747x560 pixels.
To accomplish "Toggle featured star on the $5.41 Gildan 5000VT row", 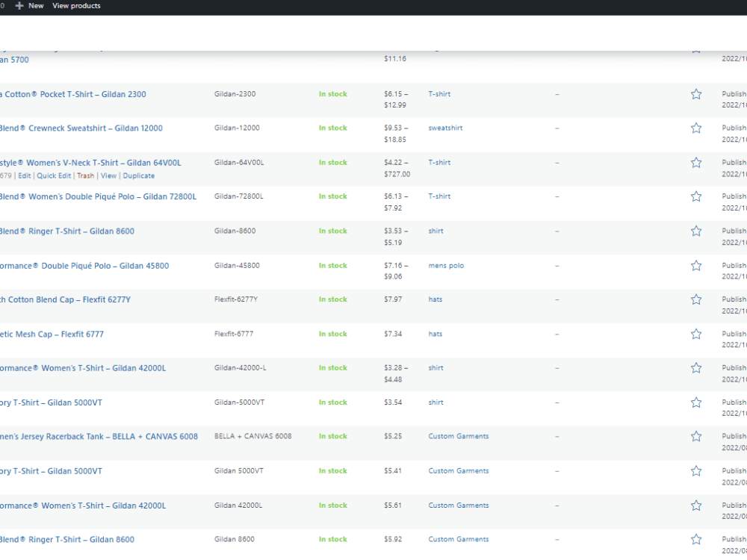I will point(696,471).
